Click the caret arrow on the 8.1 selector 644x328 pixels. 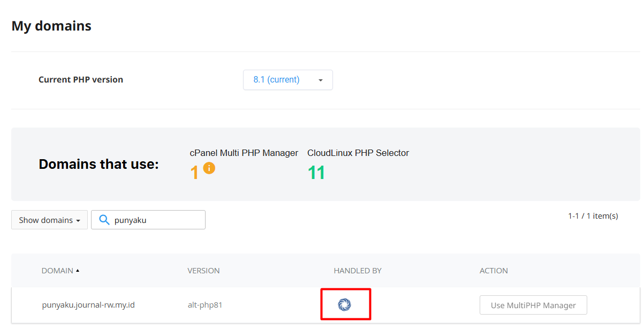click(x=321, y=80)
